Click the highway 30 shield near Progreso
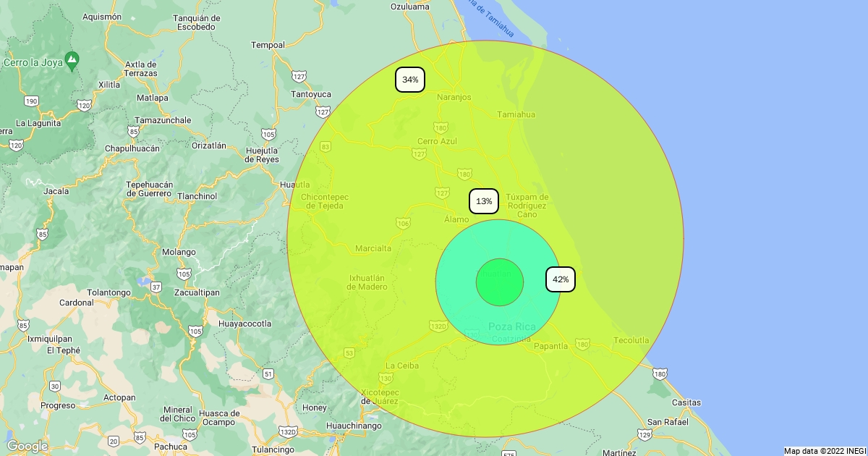Image resolution: width=868 pixels, height=456 pixels. (x=55, y=387)
